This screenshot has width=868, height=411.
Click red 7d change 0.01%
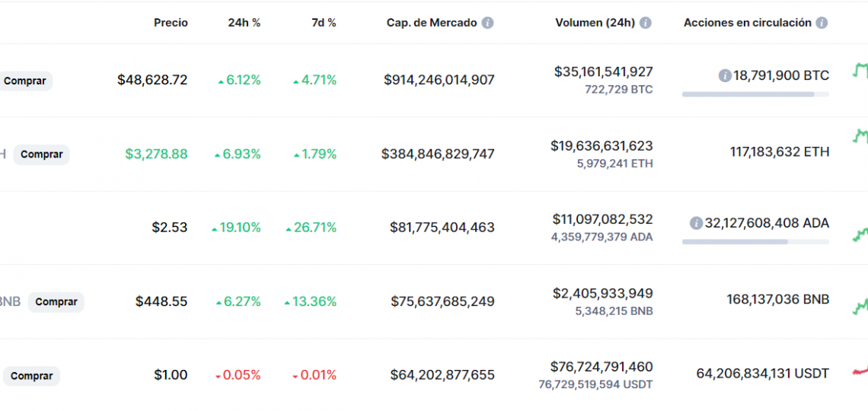(x=314, y=375)
